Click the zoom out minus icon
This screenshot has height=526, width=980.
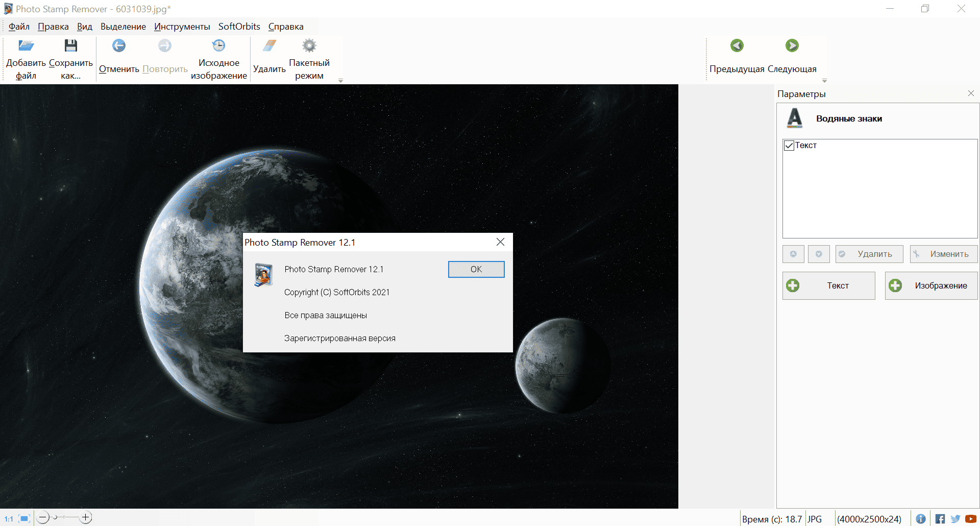tap(43, 518)
